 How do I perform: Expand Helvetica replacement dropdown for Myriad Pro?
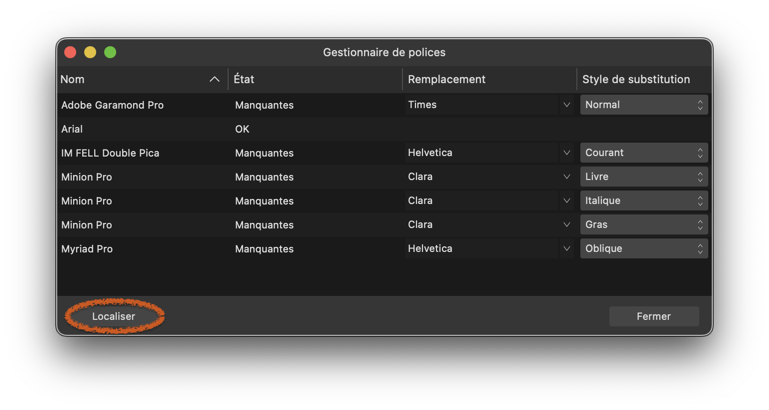(x=489, y=249)
